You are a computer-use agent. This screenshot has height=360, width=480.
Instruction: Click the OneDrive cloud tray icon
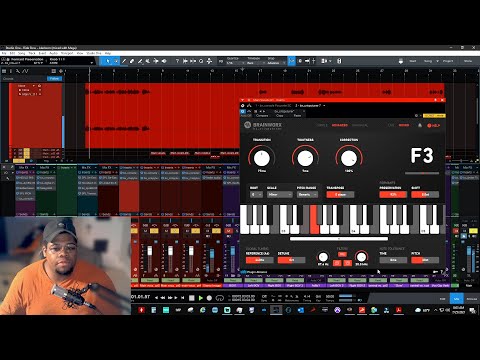coord(418,310)
